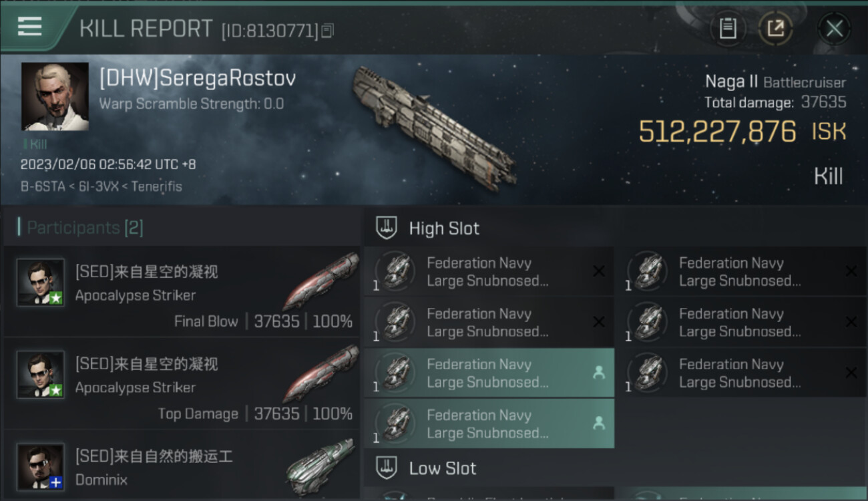Click the Low Slot section icon
The image size is (868, 501).
[387, 468]
